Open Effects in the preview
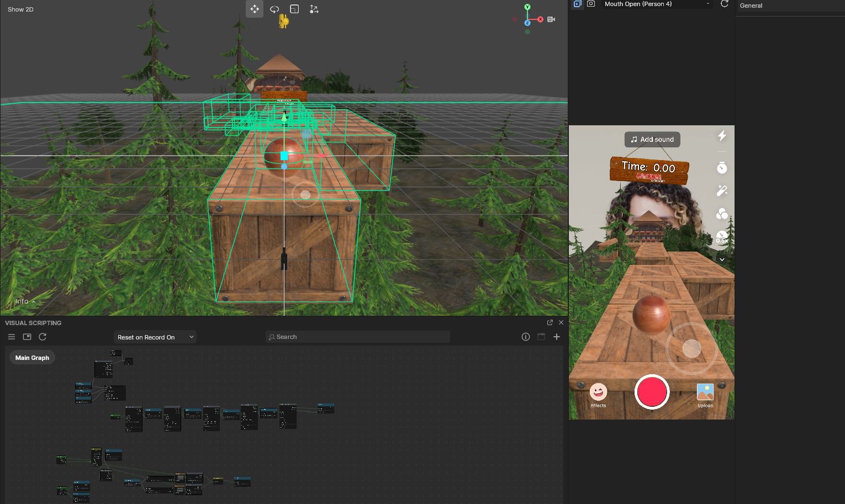 point(598,395)
